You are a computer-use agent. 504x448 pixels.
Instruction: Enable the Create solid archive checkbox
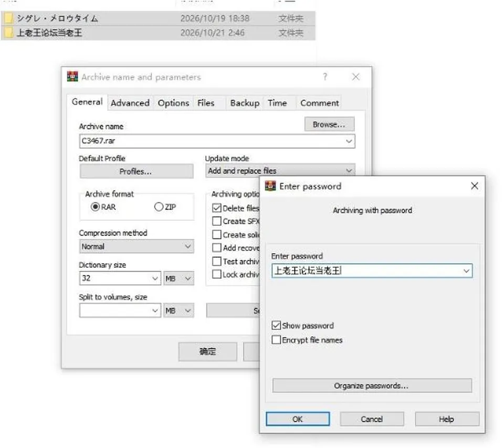coord(217,235)
